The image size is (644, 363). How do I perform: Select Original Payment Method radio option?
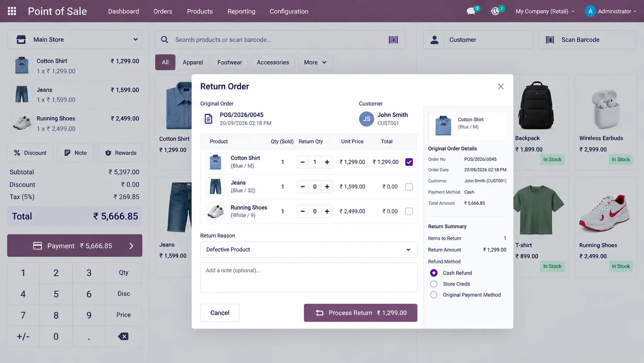(434, 295)
